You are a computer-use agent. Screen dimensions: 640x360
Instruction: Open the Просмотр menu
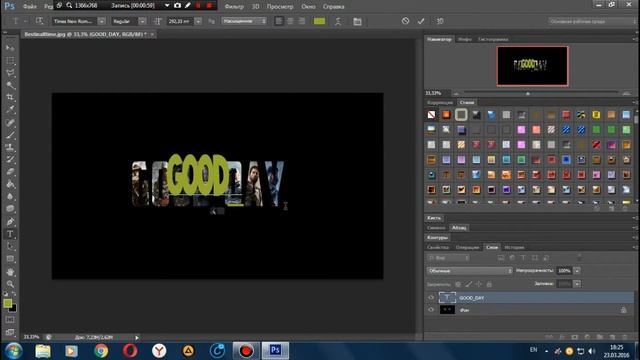pyautogui.click(x=280, y=7)
